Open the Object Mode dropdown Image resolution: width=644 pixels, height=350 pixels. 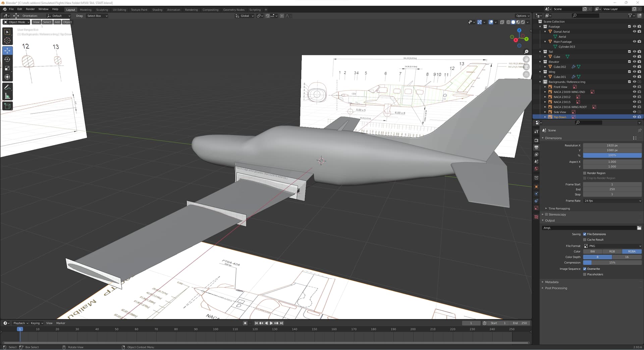[16, 22]
